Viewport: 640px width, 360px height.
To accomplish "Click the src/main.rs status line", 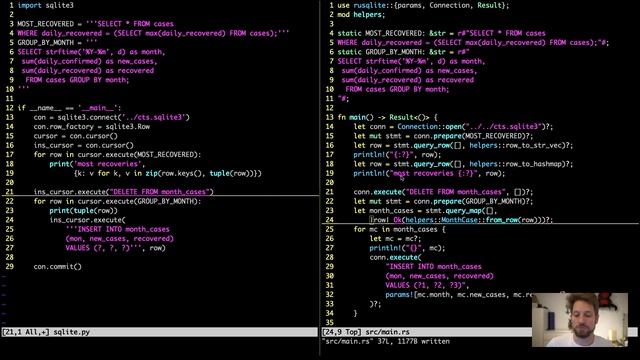I will click(427, 332).
